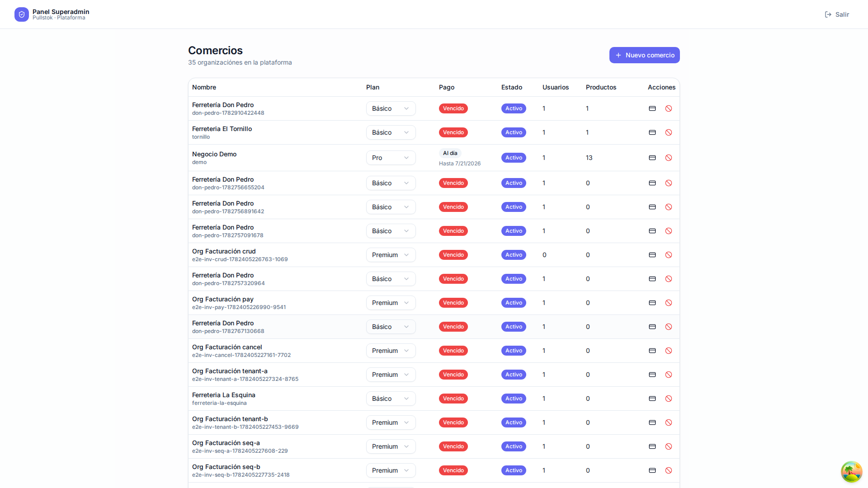This screenshot has height=488, width=868.
Task: Open payment icon for Org Facturación crud
Action: (652, 255)
